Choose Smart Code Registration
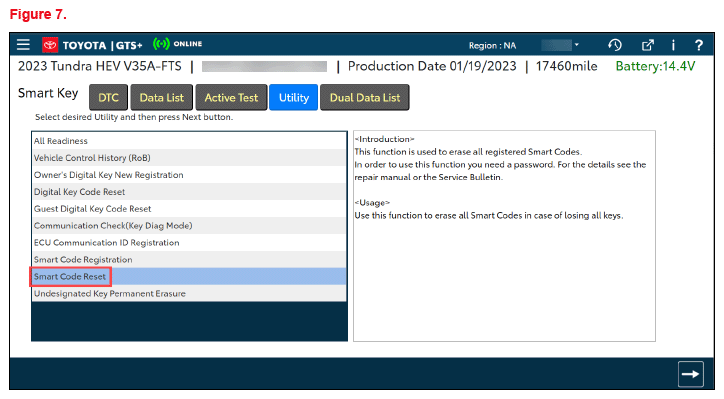724x399 pixels. pyautogui.click(x=189, y=260)
